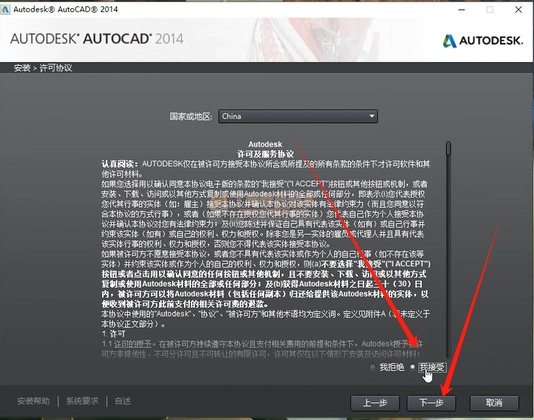Click the AUTODESK AUTOCAD 2014 banner title
534x420 pixels.
97,38
